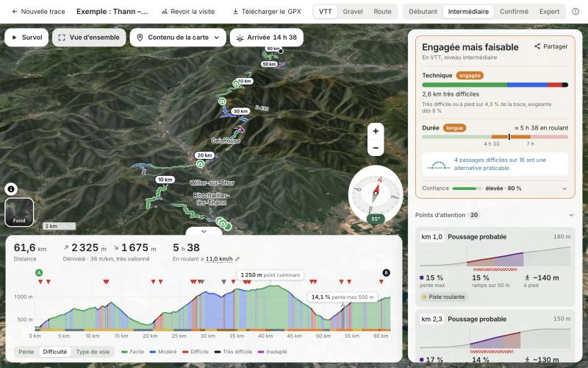Image resolution: width=588 pixels, height=368 pixels.
Task: Choose Confirmé skill level
Action: pyautogui.click(x=514, y=12)
